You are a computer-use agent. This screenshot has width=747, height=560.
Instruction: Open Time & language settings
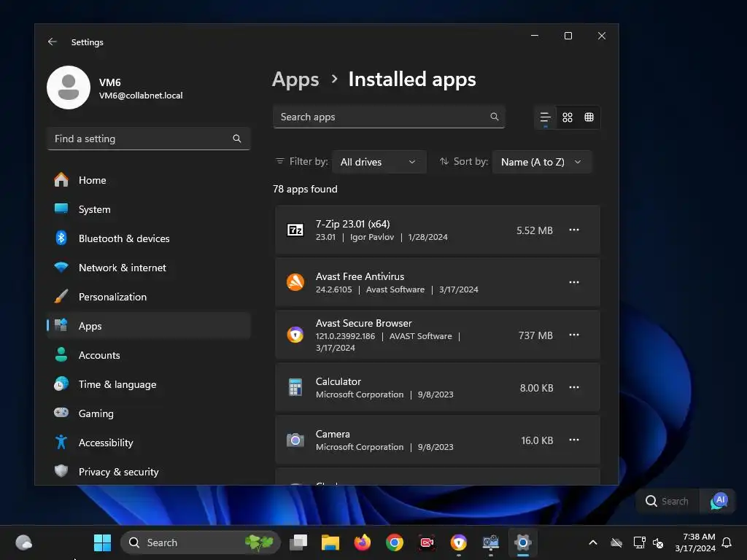[149, 384]
